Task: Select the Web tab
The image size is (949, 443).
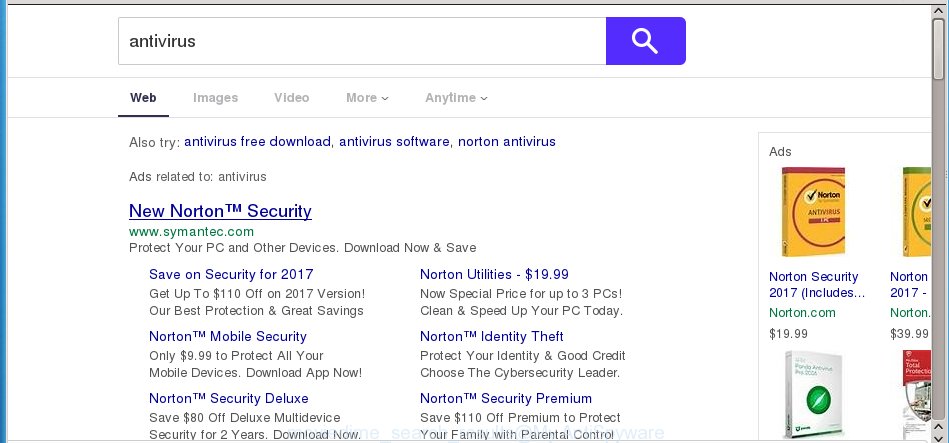Action: 143,97
